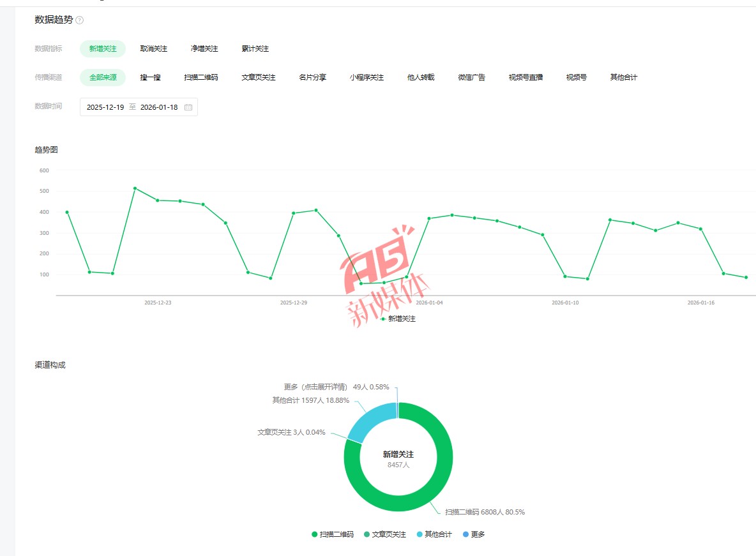Open the end date 2026-01-18 picker

click(159, 107)
